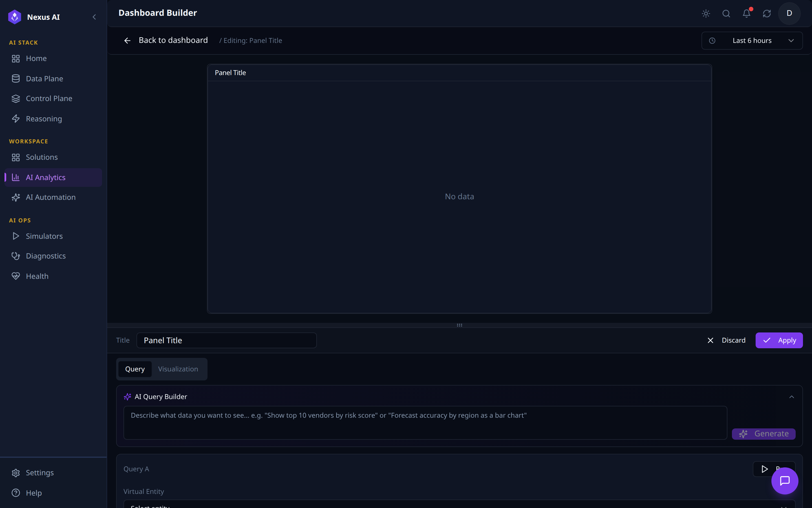Click the AI Automation sparkle icon

(16, 197)
